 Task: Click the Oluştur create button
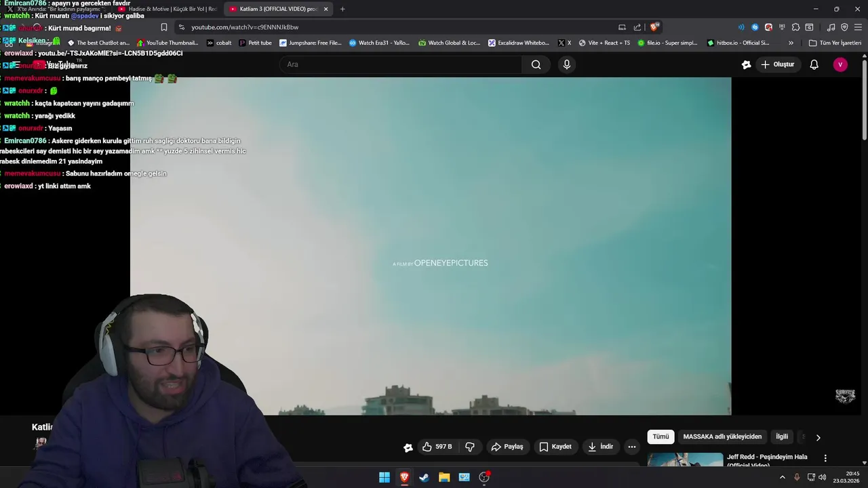[x=777, y=64]
